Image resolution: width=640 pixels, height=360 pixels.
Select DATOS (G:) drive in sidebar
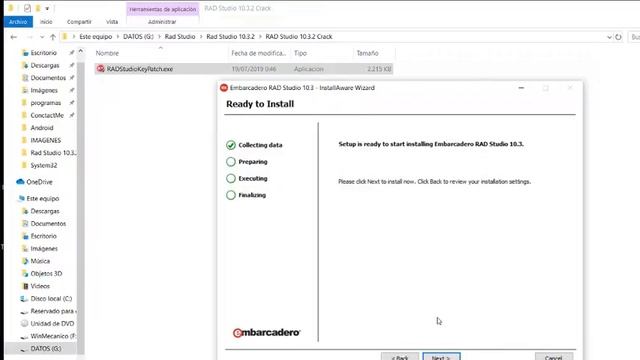pos(46,349)
